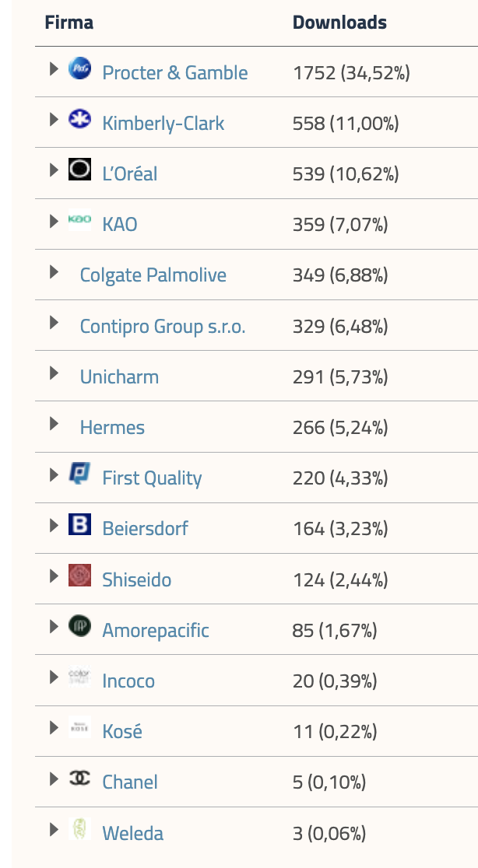478x868 pixels.
Task: Open the Incoco company link
Action: [128, 681]
